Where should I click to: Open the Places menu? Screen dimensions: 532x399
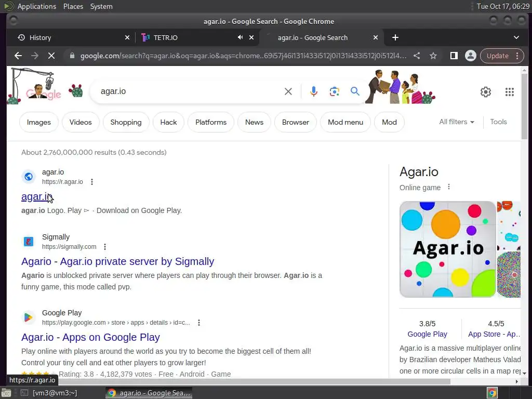click(73, 6)
